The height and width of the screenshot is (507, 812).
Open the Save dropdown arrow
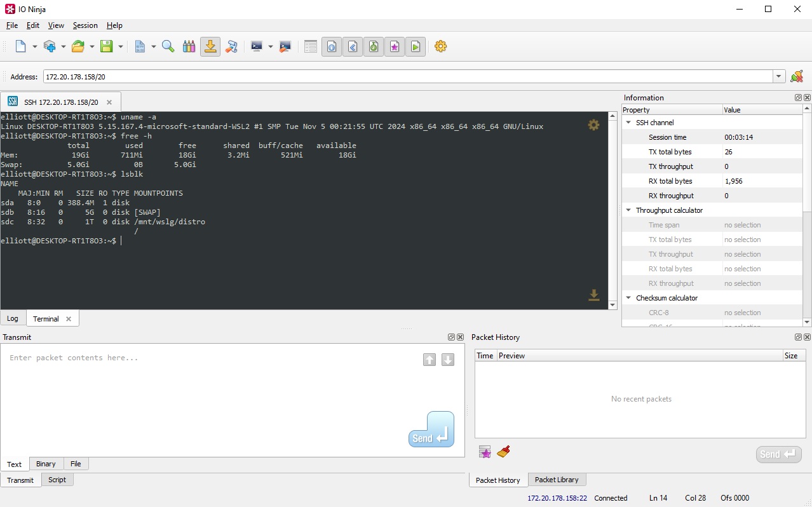(x=120, y=46)
